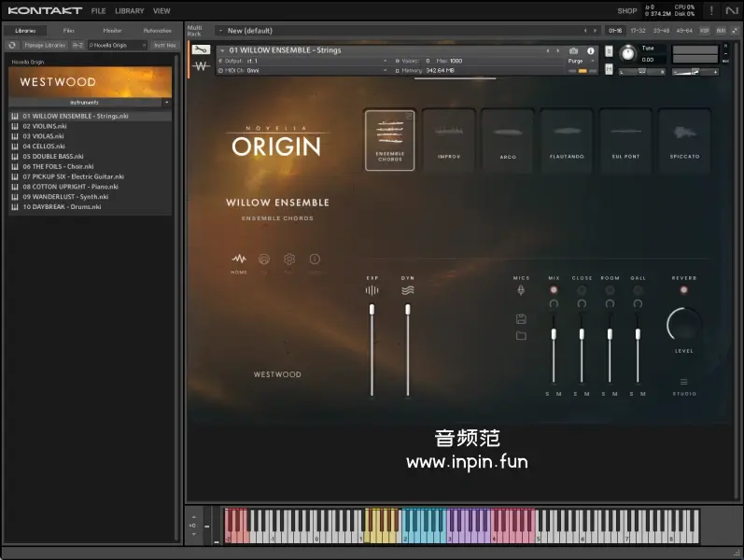Click the save mic preset floppy icon
The width and height of the screenshot is (744, 560).
coord(521,319)
